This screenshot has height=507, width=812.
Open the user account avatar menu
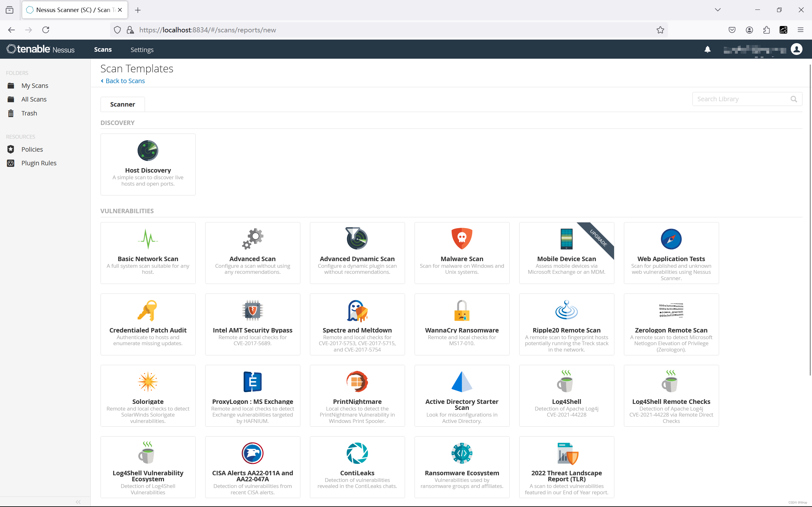pos(796,49)
